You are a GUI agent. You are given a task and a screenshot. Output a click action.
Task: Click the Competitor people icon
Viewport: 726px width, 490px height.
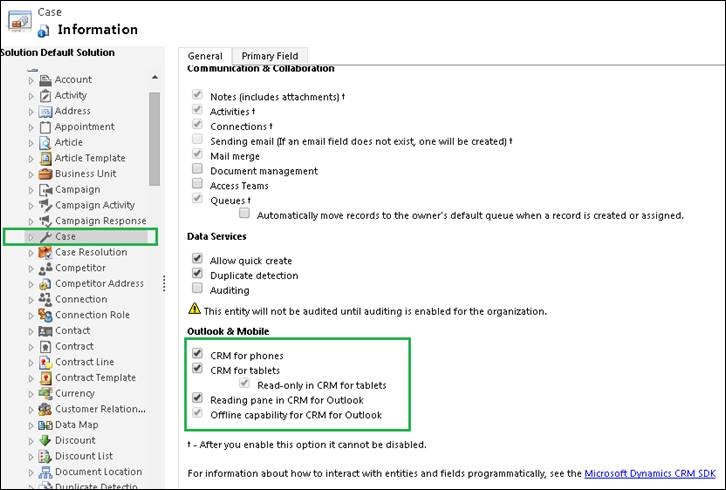45,269
